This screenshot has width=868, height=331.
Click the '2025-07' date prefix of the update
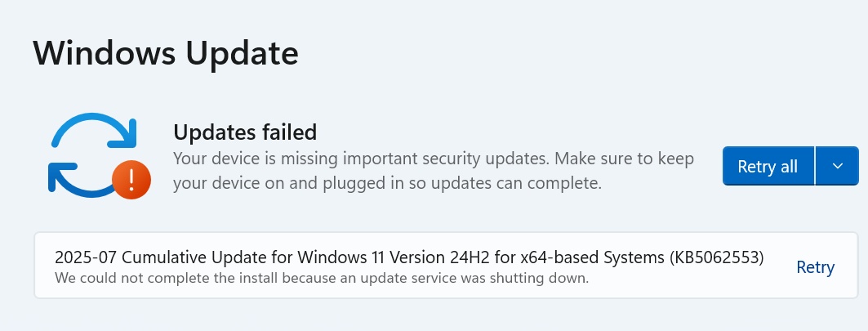click(82, 257)
